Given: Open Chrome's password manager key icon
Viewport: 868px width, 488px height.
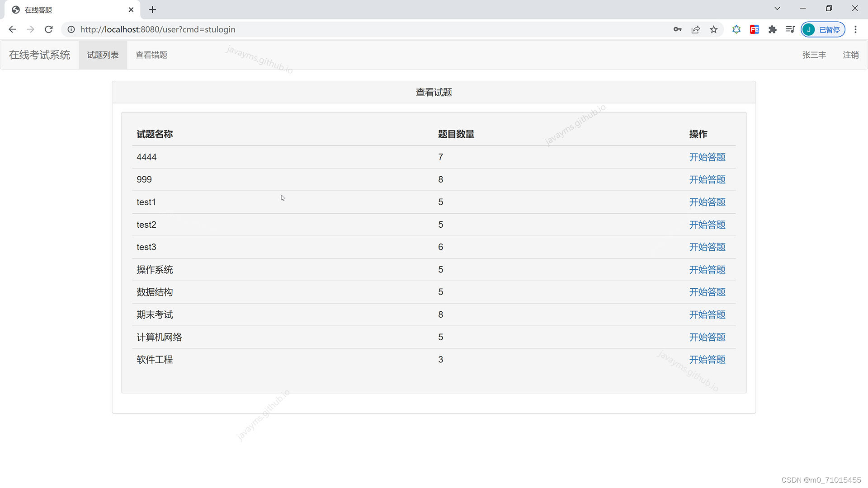Looking at the screenshot, I should 677,29.
